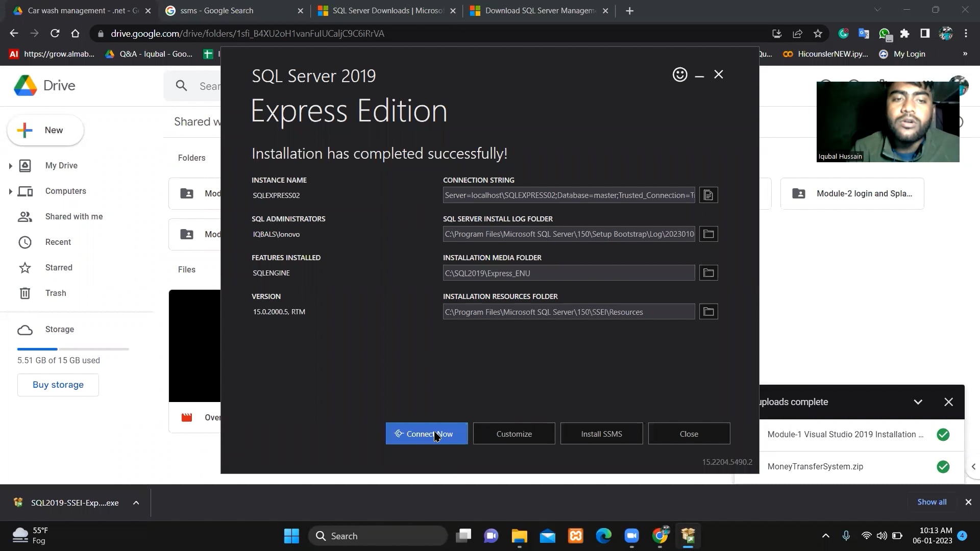
Task: Click the address bar URL
Action: point(248,33)
